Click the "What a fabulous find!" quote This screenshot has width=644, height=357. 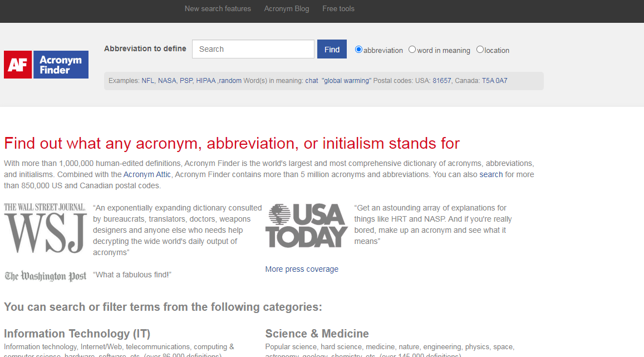[132, 275]
